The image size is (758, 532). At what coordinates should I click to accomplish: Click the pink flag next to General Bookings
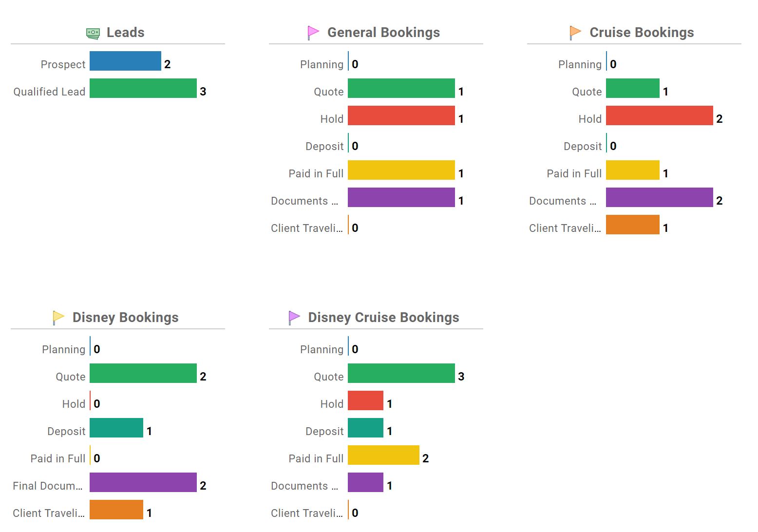313,33
